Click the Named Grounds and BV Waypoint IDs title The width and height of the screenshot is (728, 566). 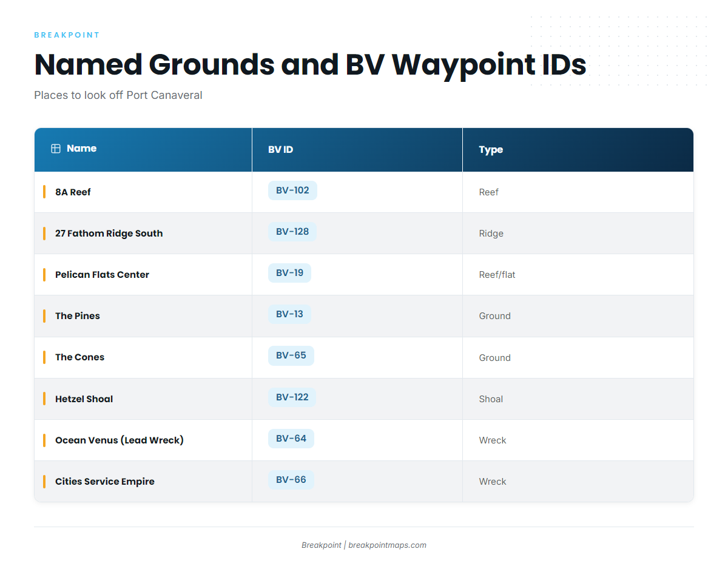[310, 64]
